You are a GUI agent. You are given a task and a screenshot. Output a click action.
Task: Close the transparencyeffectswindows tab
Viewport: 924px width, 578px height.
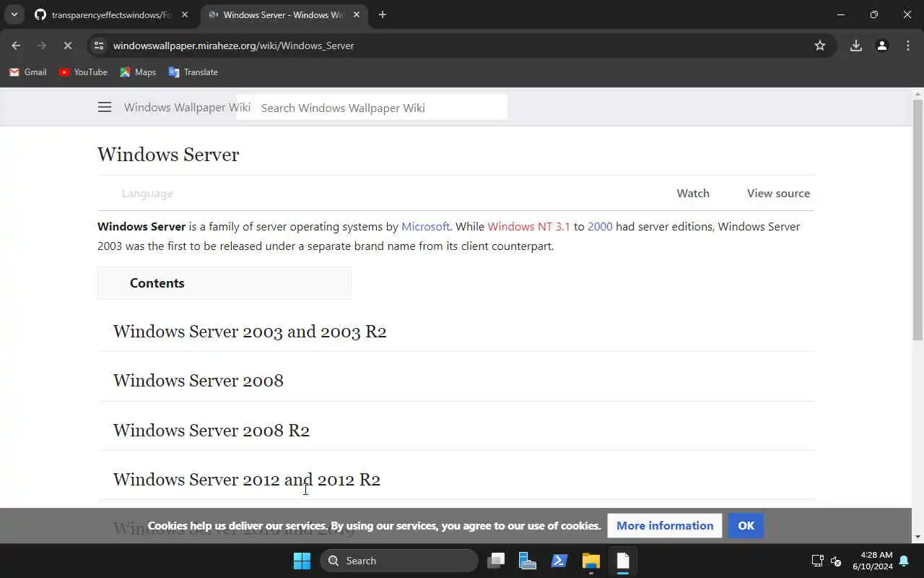(x=184, y=14)
